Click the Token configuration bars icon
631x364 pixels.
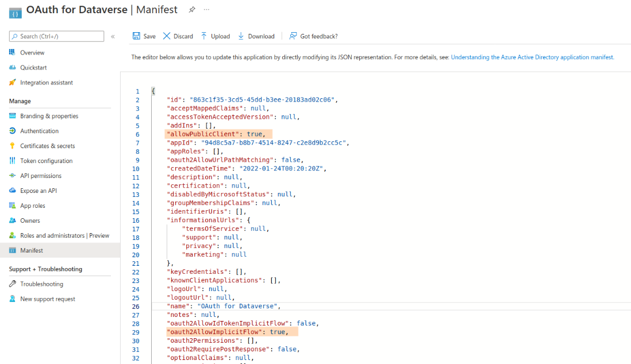point(13,161)
